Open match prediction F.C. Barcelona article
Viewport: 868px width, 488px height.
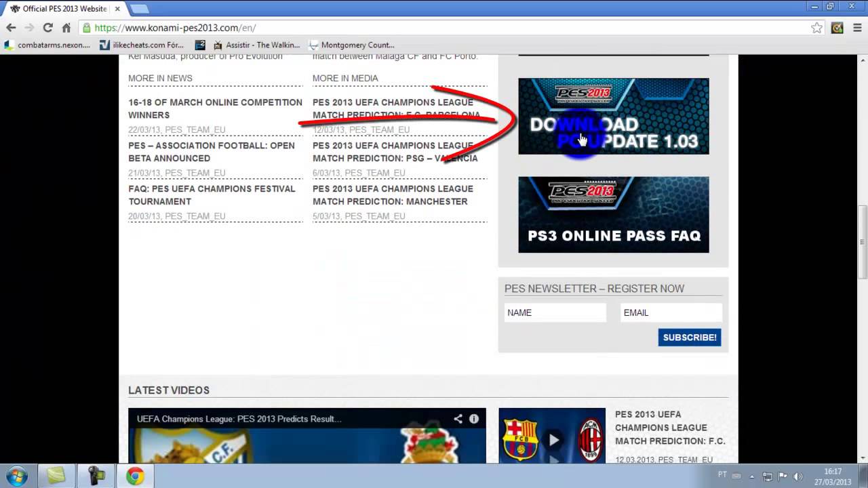coord(396,108)
